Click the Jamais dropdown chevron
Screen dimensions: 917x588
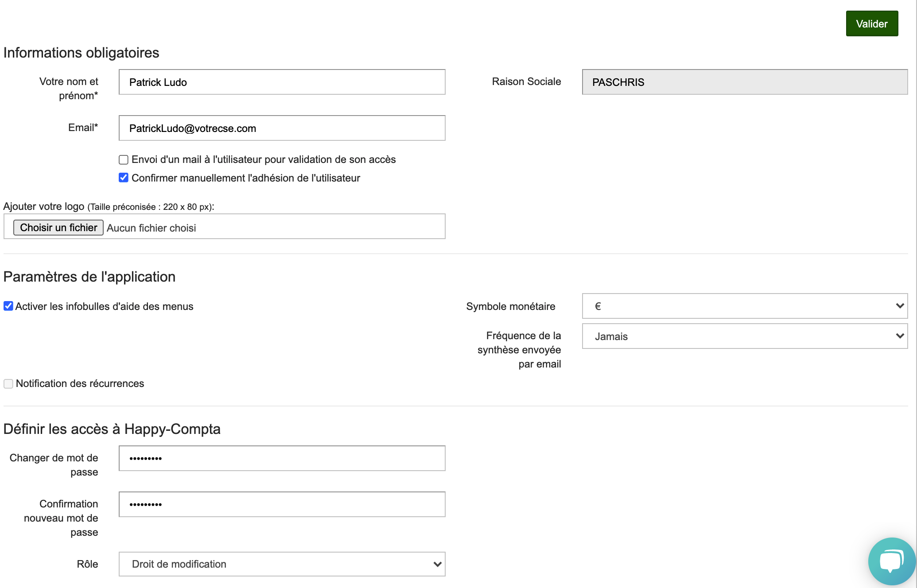pyautogui.click(x=900, y=336)
